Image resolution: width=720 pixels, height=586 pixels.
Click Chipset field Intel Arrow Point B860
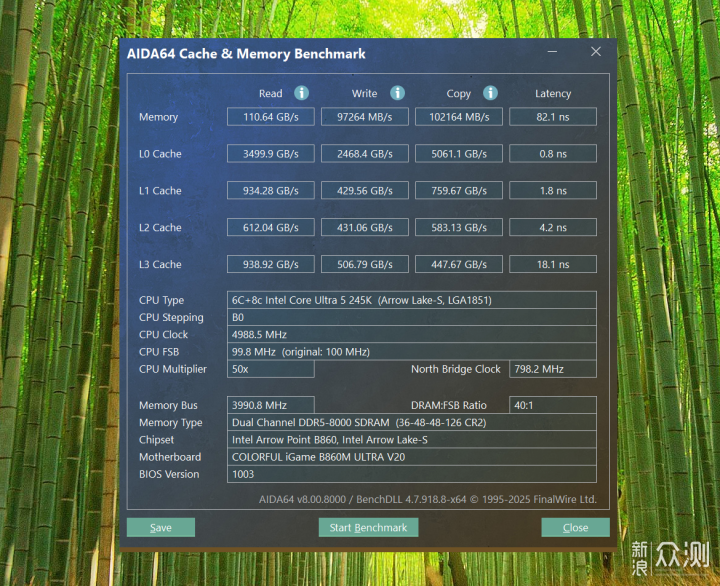click(x=412, y=440)
